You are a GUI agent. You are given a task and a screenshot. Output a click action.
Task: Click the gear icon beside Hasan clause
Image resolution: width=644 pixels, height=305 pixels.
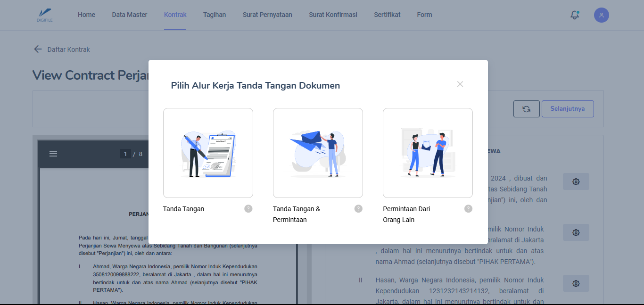click(x=576, y=283)
